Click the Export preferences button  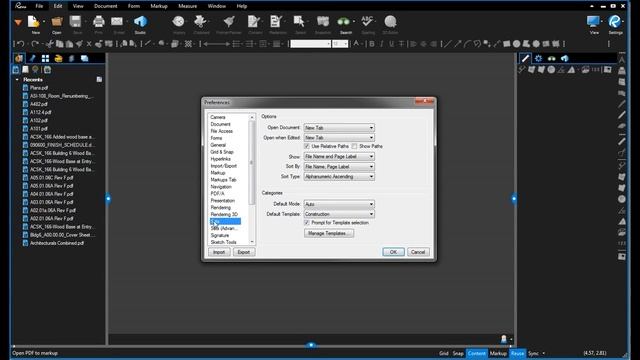pos(244,252)
